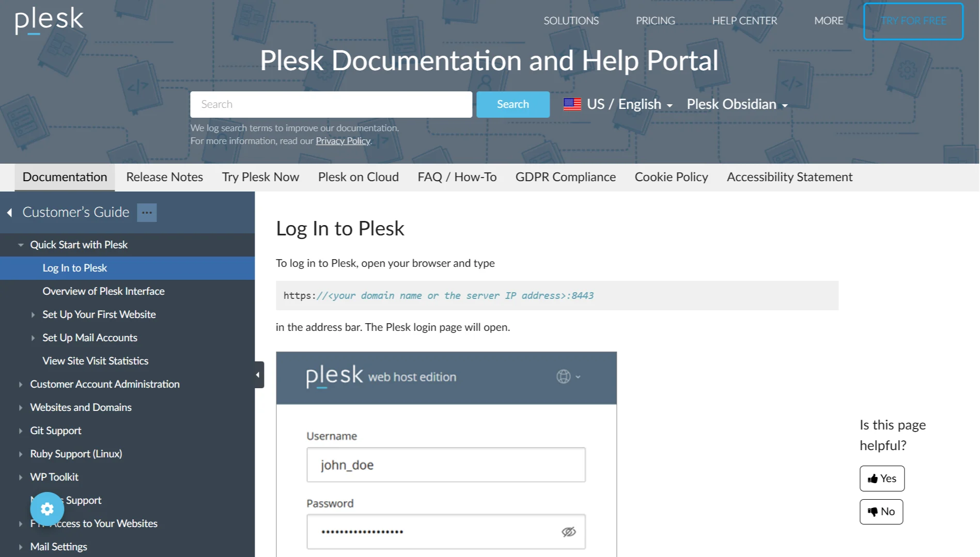Viewport: 980px width, 557px height.
Task: Click the back arrow beside Customer's Guide
Action: [9, 212]
